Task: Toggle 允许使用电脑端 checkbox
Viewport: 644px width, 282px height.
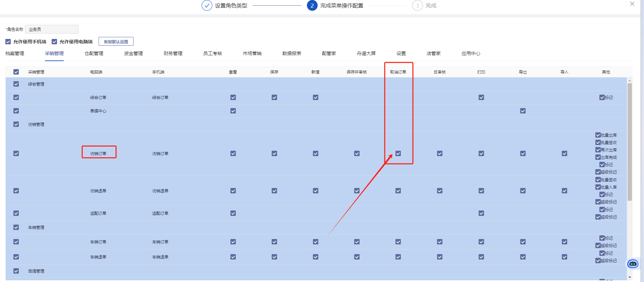Action: (x=54, y=42)
